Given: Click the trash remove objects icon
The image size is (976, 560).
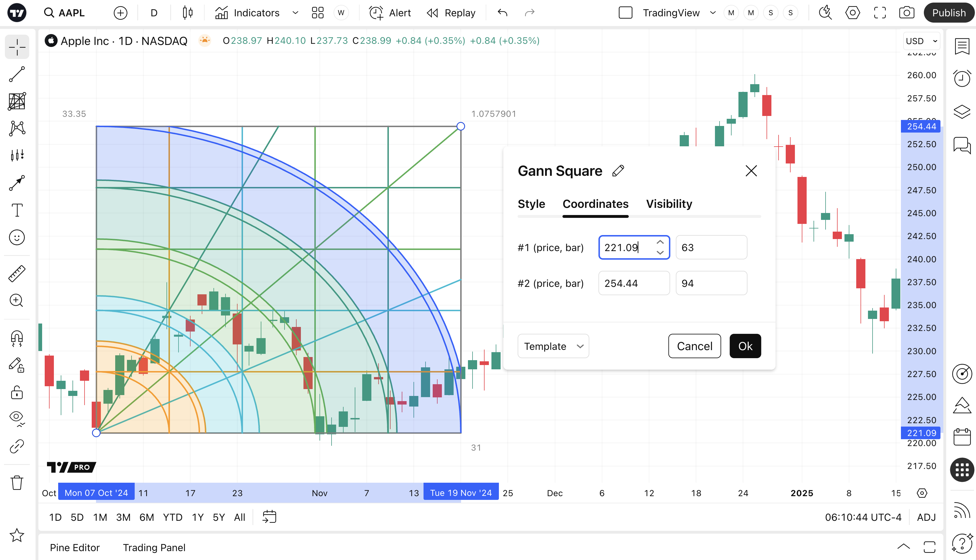Looking at the screenshot, I should (17, 483).
